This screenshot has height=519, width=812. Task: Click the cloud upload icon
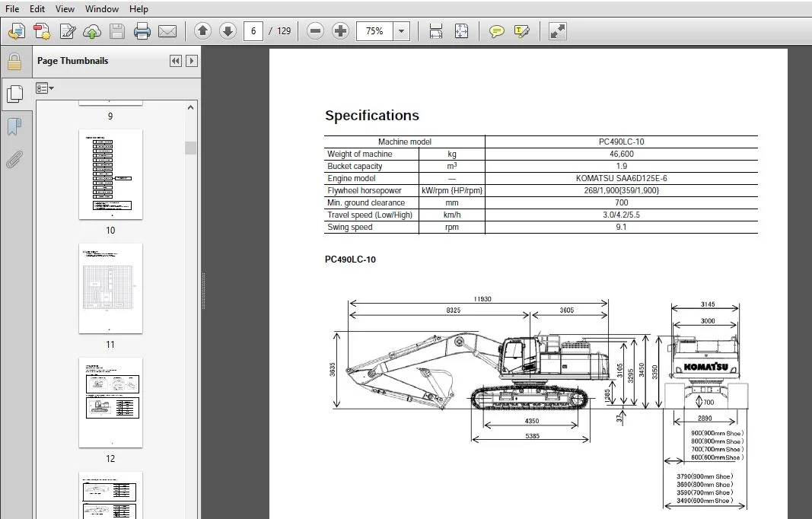(92, 31)
